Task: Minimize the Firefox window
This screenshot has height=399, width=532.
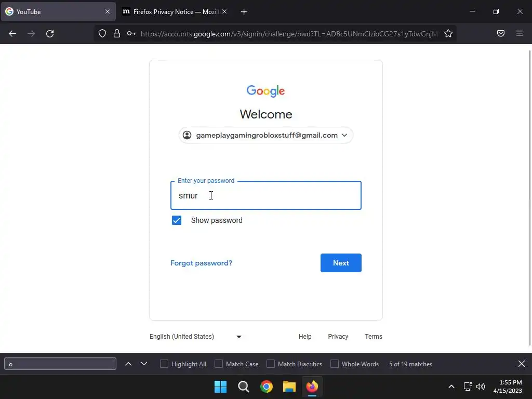Action: (472, 11)
